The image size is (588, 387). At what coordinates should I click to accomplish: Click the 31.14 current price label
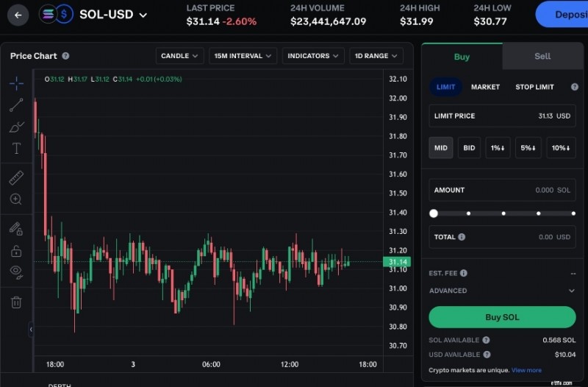point(397,262)
